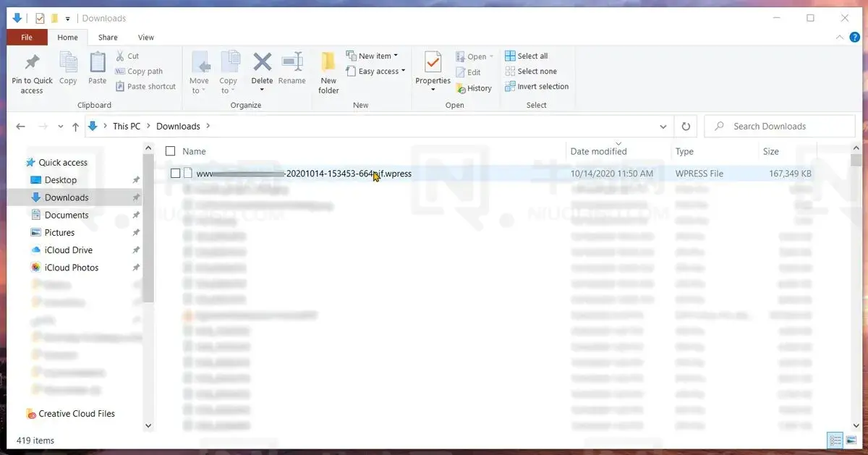868x455 pixels.
Task: Open the New item dropdown
Action: 372,56
